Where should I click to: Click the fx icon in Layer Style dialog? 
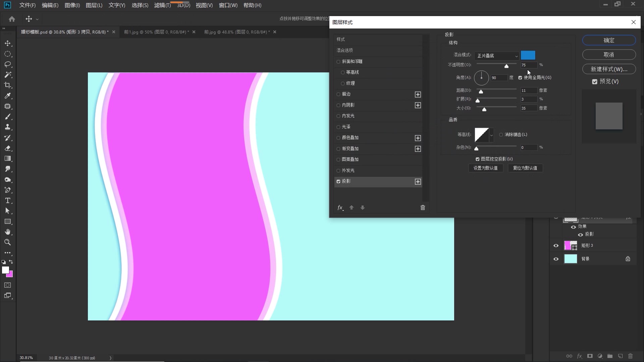340,207
